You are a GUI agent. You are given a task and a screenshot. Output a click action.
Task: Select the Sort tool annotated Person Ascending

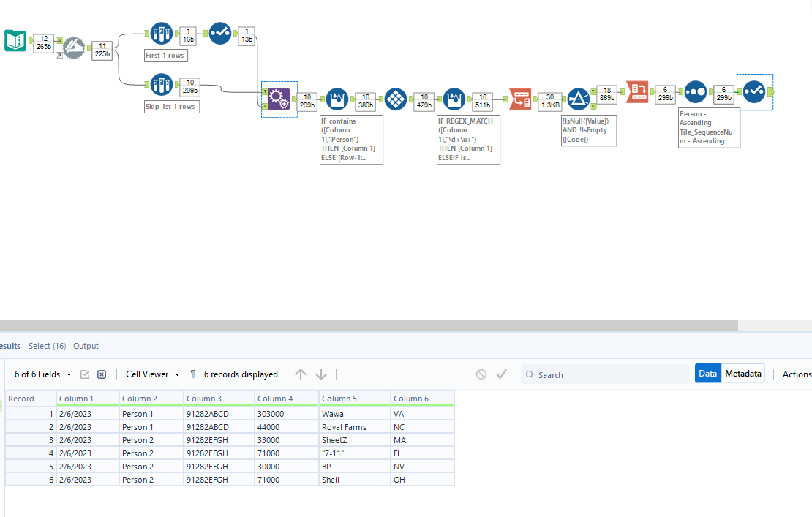click(x=694, y=92)
